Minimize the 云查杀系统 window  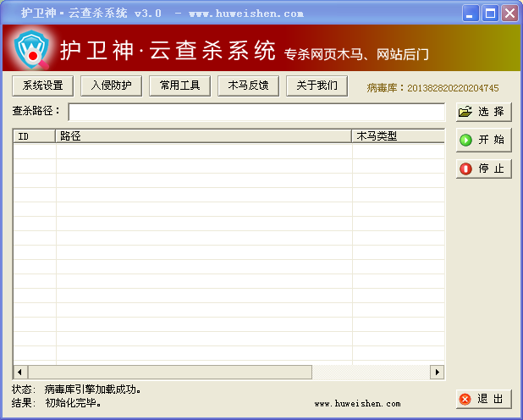(x=471, y=14)
